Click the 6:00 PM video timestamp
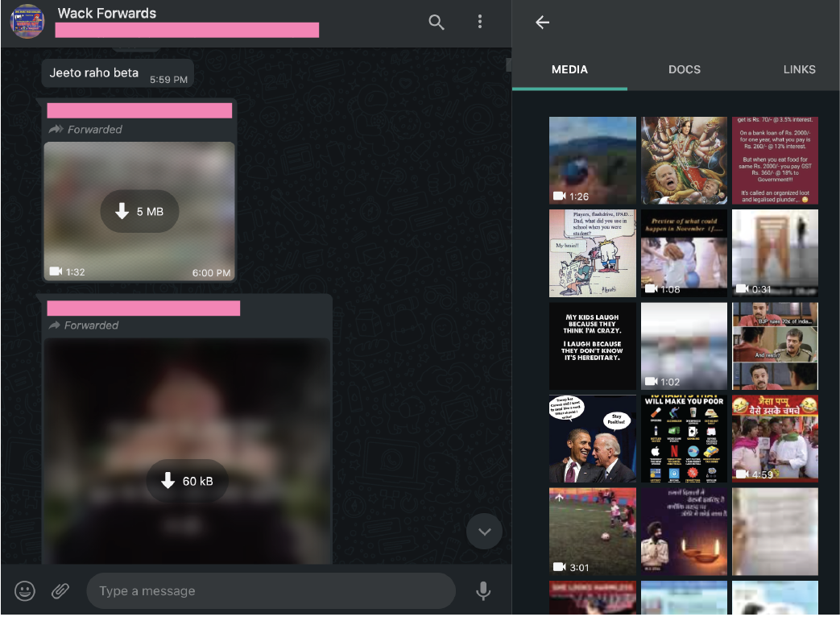 pos(212,272)
